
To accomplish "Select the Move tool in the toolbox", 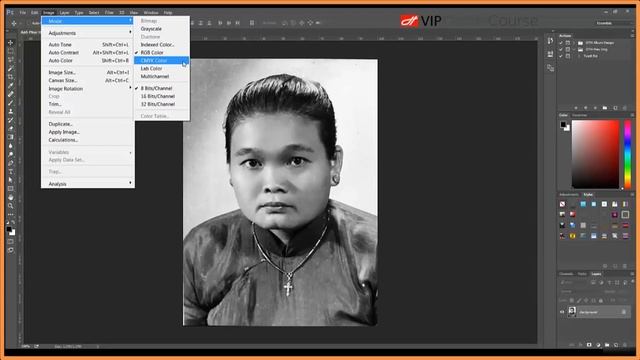I will [x=11, y=42].
